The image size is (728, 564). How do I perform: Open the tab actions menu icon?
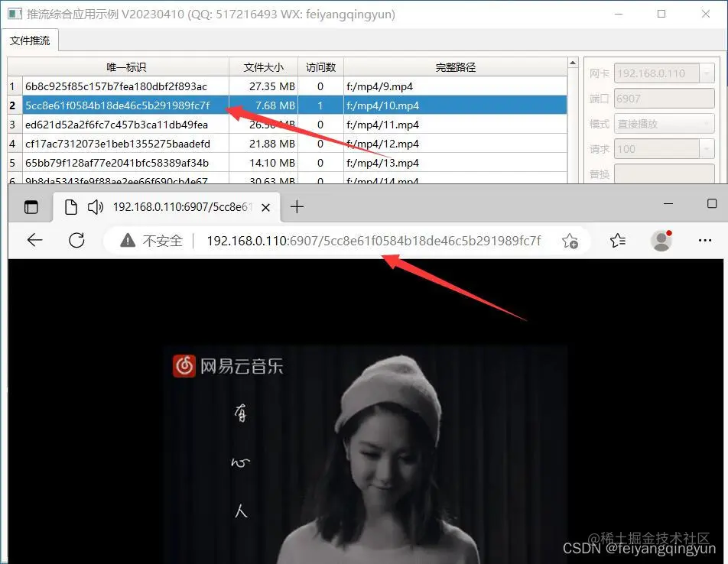click(x=31, y=207)
